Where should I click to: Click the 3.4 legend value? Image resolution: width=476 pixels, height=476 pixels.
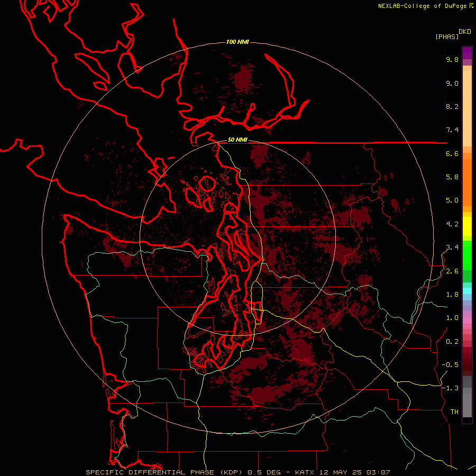[452, 248]
